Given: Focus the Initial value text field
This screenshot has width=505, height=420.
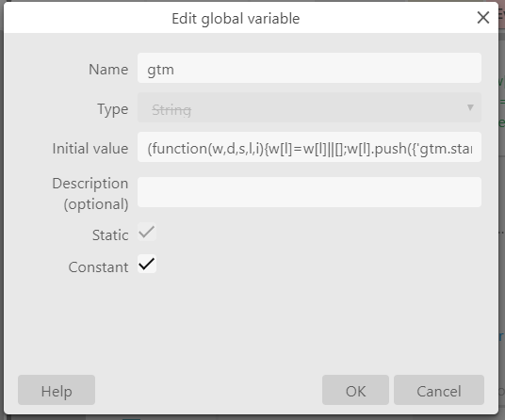Looking at the screenshot, I should tap(310, 147).
